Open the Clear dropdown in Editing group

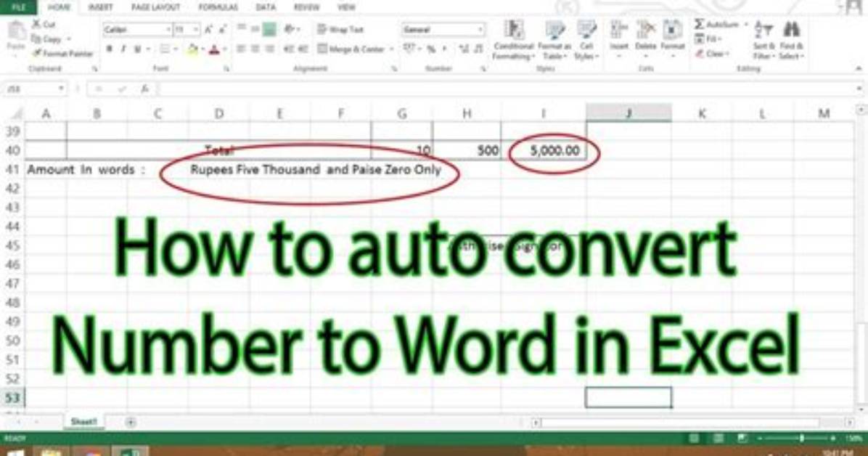click(x=713, y=54)
